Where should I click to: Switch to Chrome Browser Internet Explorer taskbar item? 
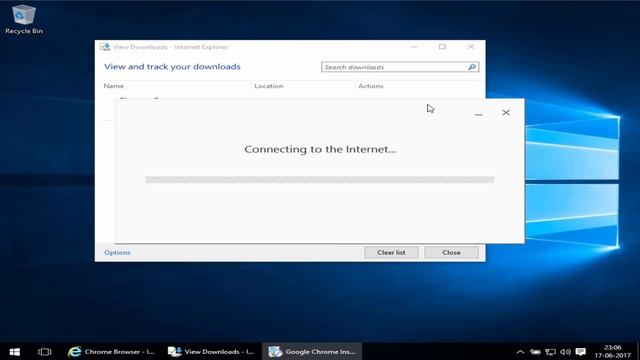(x=111, y=351)
